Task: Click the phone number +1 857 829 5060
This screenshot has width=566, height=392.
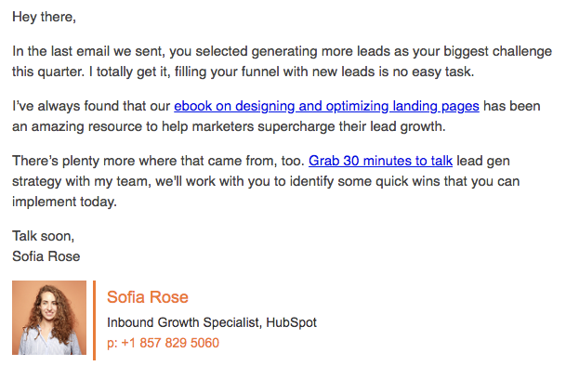Action: [164, 343]
